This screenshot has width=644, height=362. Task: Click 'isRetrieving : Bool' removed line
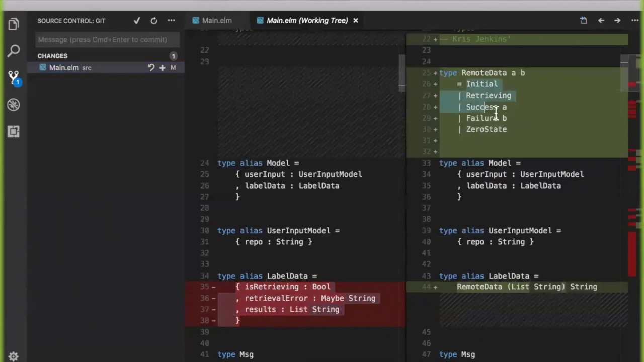click(287, 287)
